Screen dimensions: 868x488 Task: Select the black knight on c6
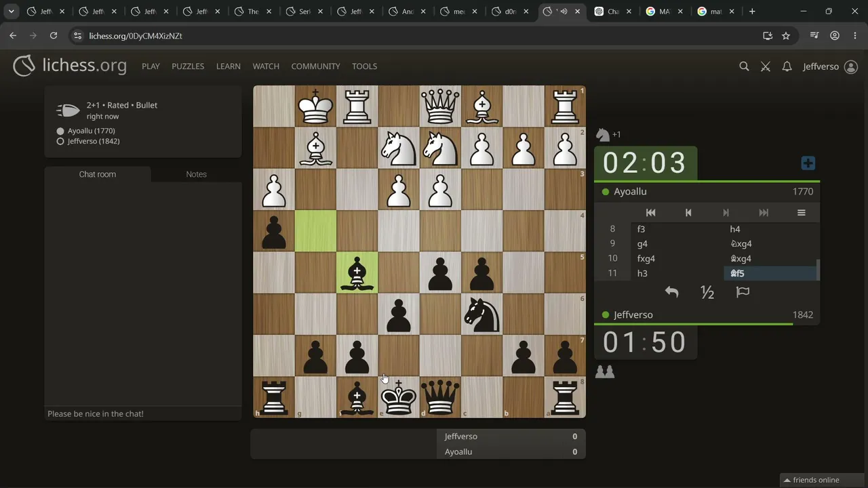coord(481,314)
